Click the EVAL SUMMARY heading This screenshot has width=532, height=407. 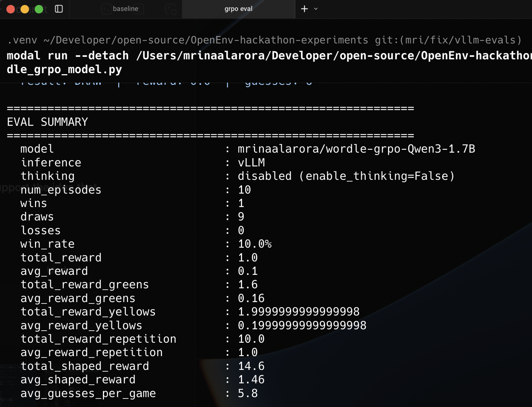pyautogui.click(x=47, y=122)
